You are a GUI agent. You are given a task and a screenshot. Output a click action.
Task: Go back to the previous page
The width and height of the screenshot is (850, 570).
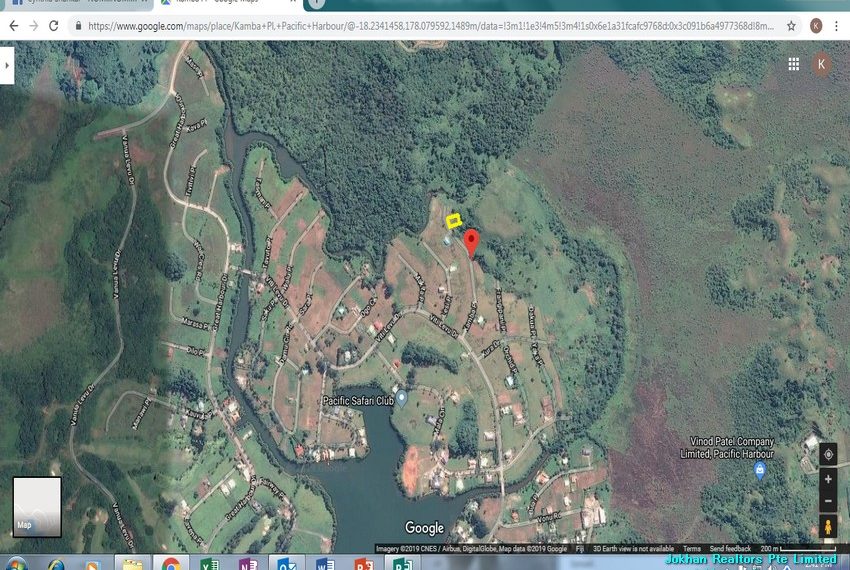point(14,25)
